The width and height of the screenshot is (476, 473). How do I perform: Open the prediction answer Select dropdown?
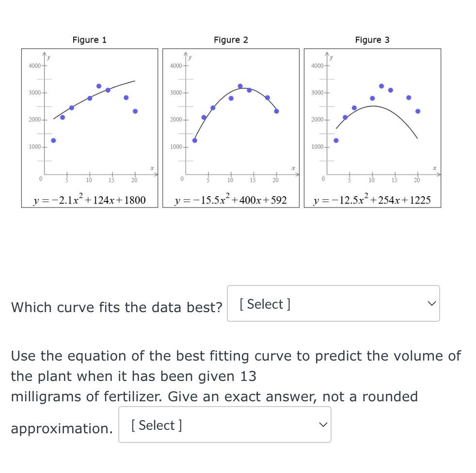224,425
